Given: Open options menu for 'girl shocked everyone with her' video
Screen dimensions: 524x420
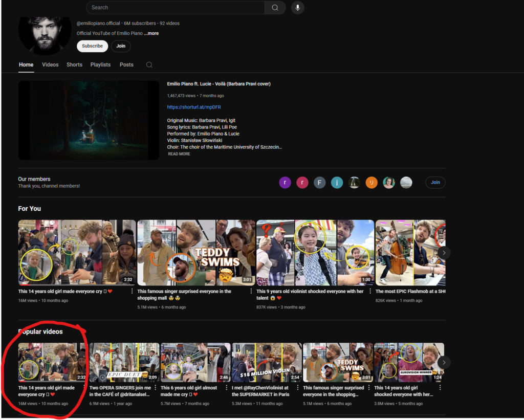Looking at the screenshot, I should tap(440, 388).
